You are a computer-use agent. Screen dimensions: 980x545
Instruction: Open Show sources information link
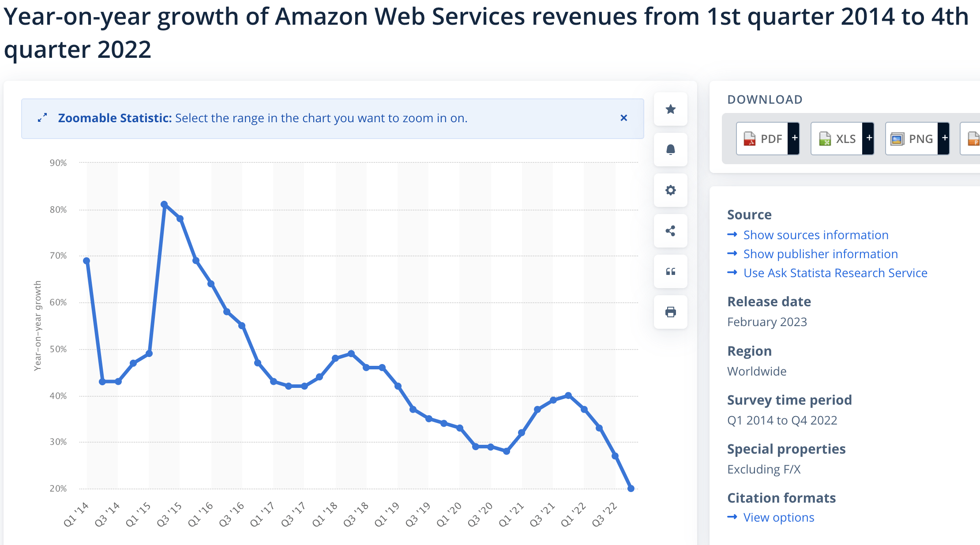815,235
